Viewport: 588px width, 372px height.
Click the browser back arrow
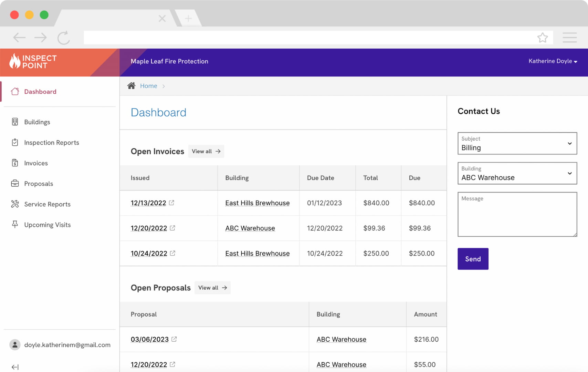tap(19, 37)
